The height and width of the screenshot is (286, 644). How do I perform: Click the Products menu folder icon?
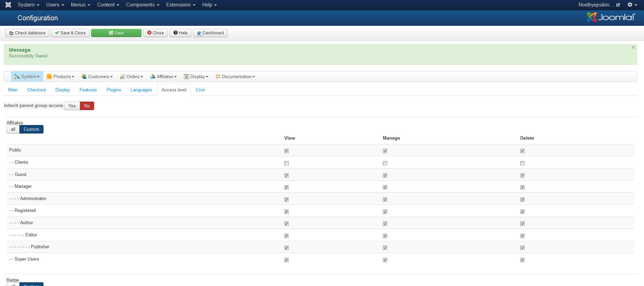point(49,77)
